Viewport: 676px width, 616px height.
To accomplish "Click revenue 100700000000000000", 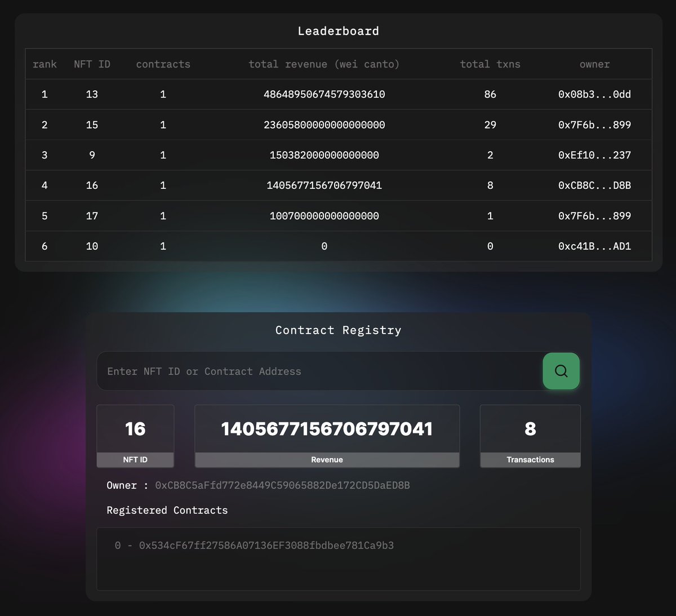I will [324, 216].
